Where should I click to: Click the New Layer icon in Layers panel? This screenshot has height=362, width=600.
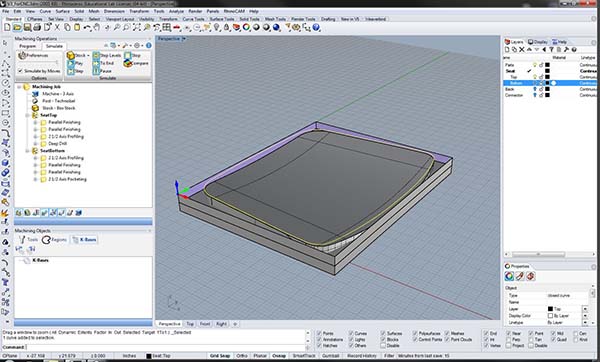[507, 50]
